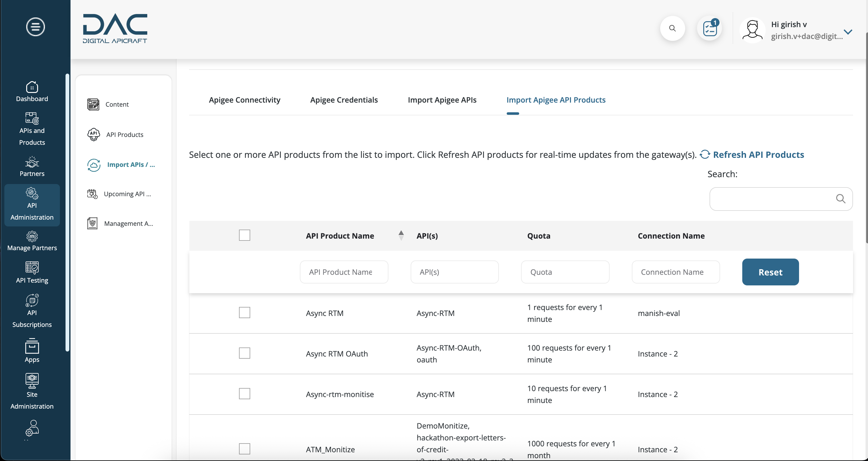Click '10 requests for every 1 minute' quota
This screenshot has height=461, width=868.
coord(567,394)
